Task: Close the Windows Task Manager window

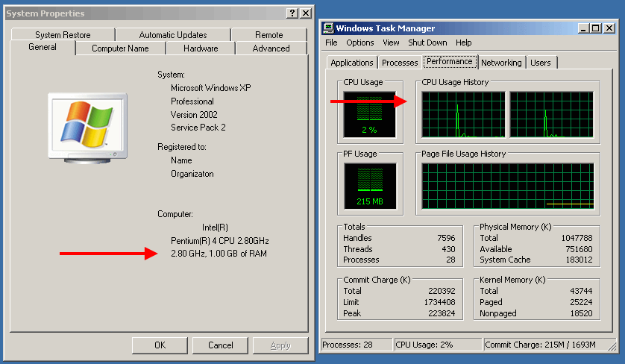Action: click(x=609, y=28)
